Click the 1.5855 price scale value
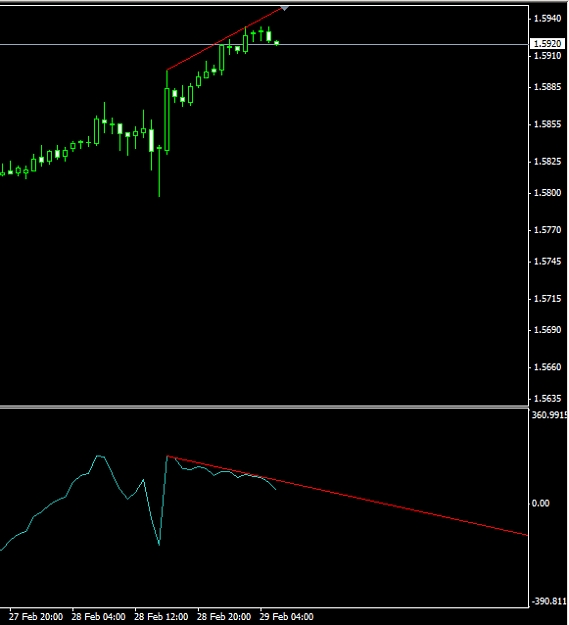Image resolution: width=569 pixels, height=625 pixels. point(547,124)
